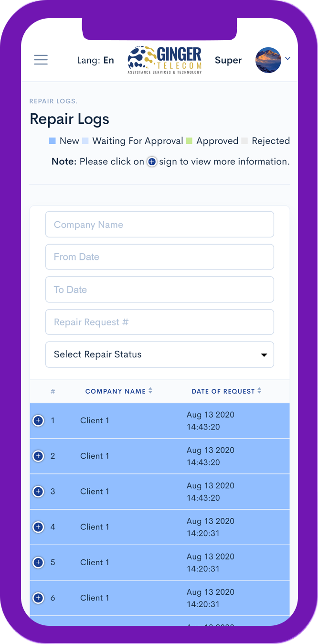Click the Repair Request # field

pos(159,322)
